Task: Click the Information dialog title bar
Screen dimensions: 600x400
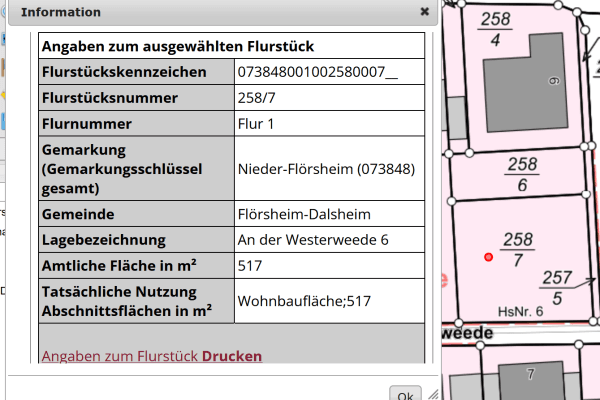Action: (x=223, y=12)
